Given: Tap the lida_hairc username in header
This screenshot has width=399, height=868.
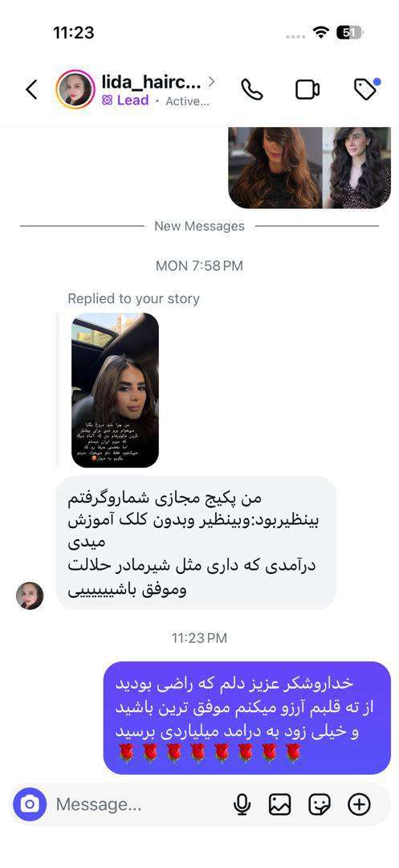Looking at the screenshot, I should coord(151,82).
